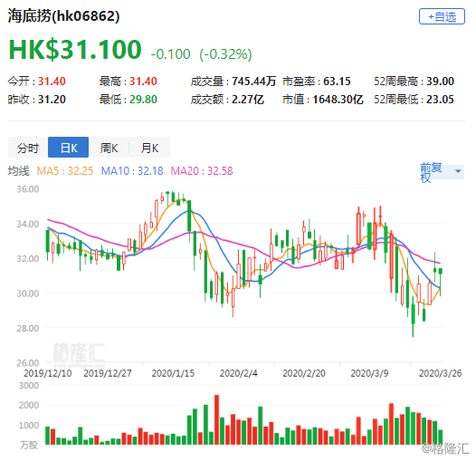The width and height of the screenshot is (476, 461).
Task: Click the 30.00 price axis label
Action: pyautogui.click(x=28, y=293)
